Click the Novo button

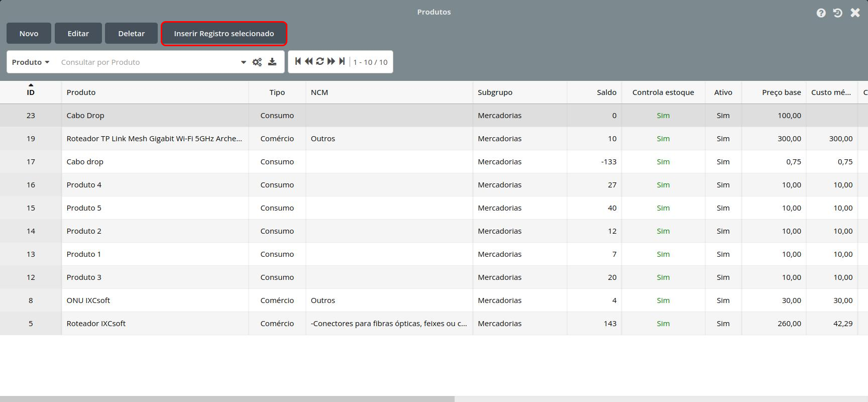(x=29, y=33)
